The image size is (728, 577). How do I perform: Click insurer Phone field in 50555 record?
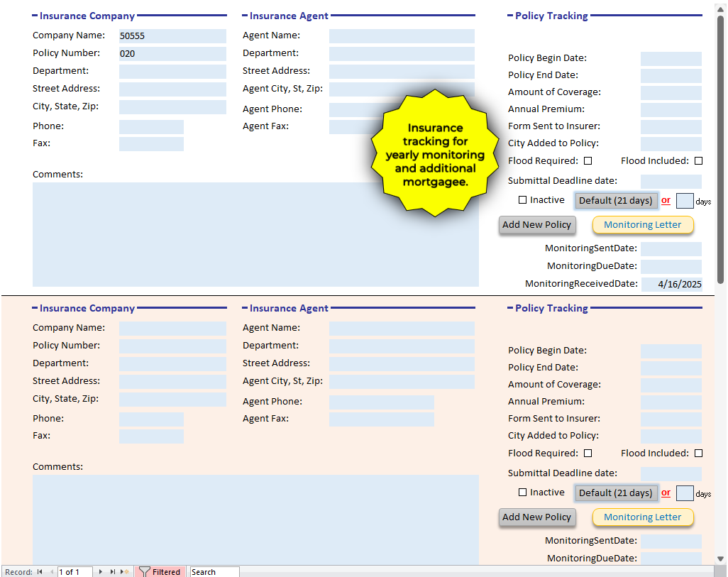151,127
